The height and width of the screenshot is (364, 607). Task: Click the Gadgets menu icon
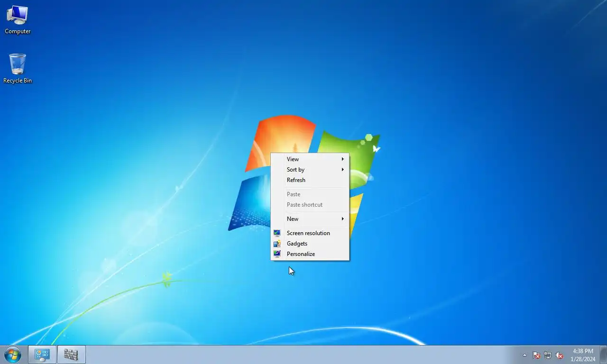click(277, 244)
